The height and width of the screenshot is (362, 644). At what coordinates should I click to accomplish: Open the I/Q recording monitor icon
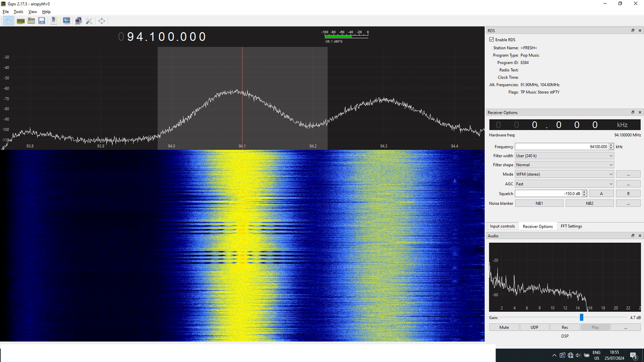click(66, 21)
